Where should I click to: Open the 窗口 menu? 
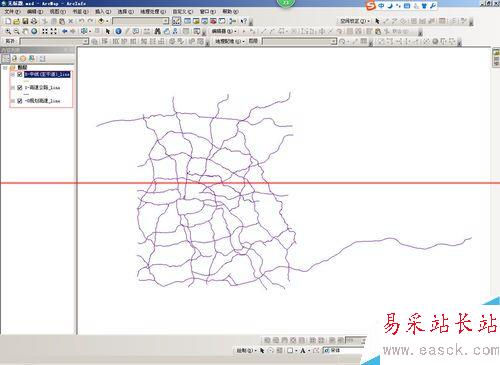[x=208, y=12]
